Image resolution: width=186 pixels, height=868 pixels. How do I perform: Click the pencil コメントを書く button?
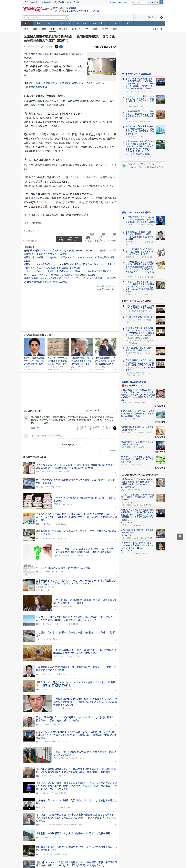pos(93,410)
